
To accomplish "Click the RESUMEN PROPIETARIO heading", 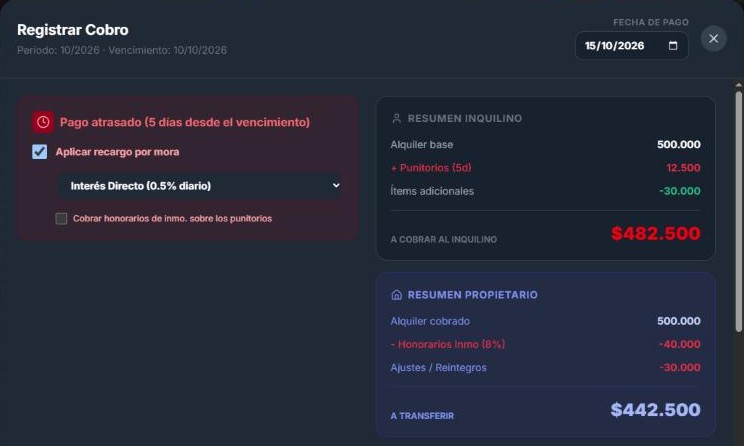I will pos(473,295).
